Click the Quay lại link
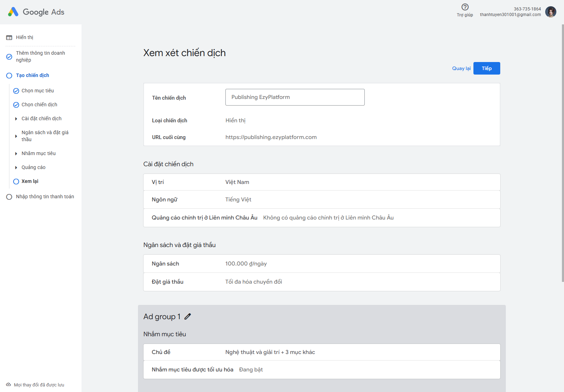Image resolution: width=564 pixels, height=392 pixels. tap(461, 68)
